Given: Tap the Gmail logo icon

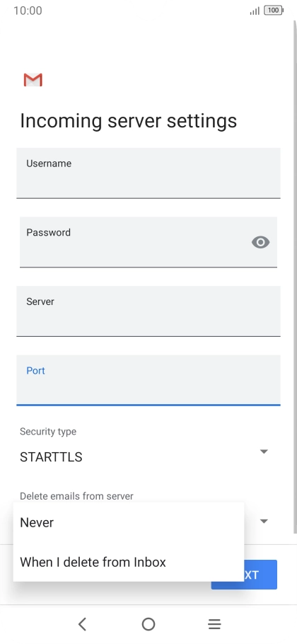Looking at the screenshot, I should coord(33,80).
